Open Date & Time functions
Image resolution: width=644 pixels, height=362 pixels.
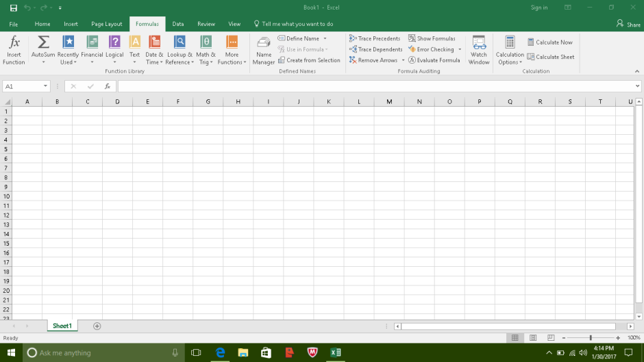pyautogui.click(x=154, y=50)
